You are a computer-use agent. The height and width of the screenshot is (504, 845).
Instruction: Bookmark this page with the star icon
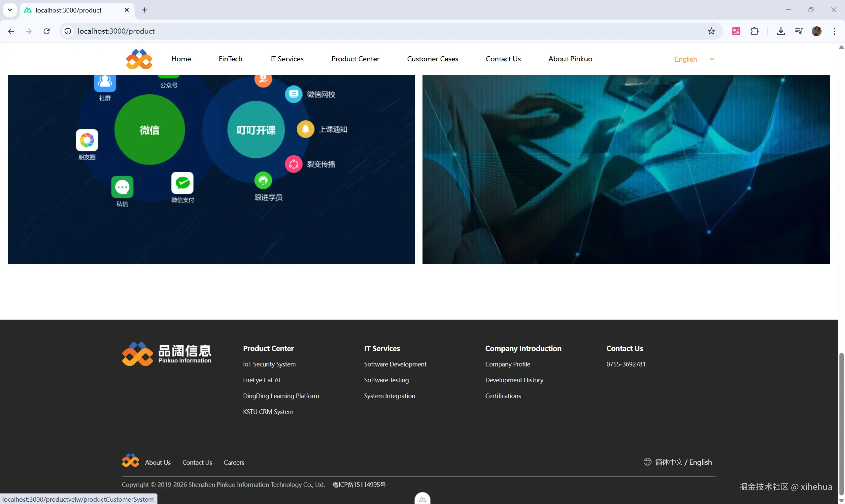711,31
